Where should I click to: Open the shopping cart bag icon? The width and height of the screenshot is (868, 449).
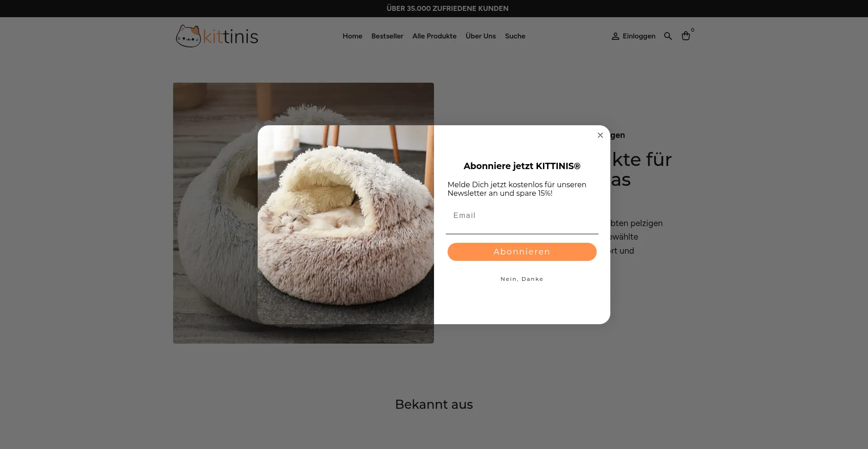[x=686, y=36]
